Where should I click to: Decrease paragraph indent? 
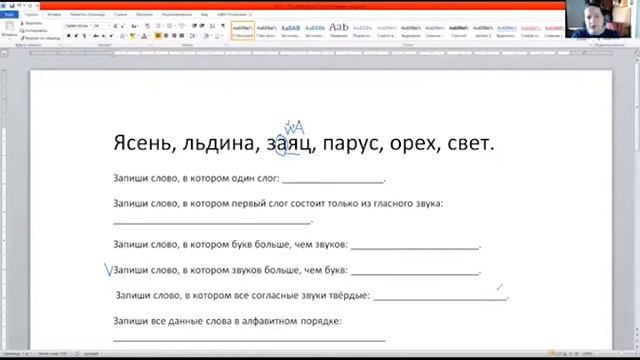click(x=194, y=26)
